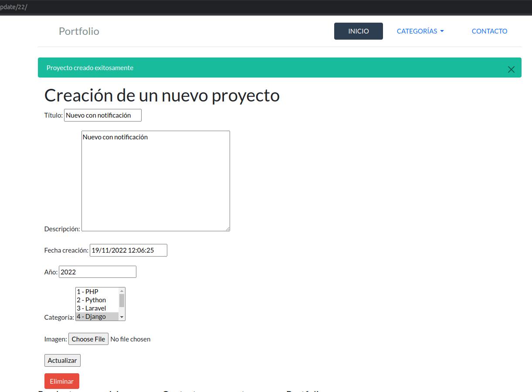Viewport: 532px width, 392px height.
Task: Click inside the Descripción textarea
Action: click(156, 181)
